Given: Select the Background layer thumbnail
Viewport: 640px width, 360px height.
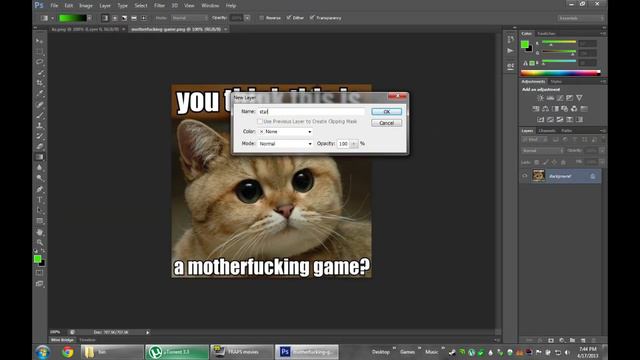Looking at the screenshot, I should 538,176.
